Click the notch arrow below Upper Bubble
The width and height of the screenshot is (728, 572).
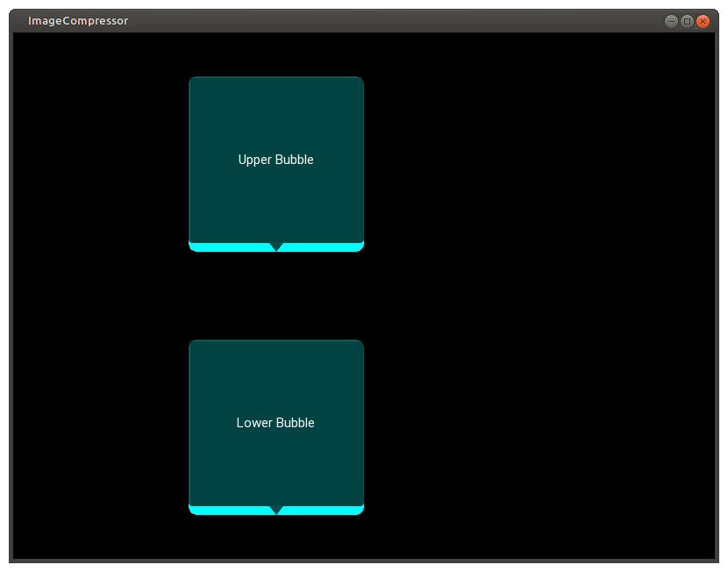275,247
